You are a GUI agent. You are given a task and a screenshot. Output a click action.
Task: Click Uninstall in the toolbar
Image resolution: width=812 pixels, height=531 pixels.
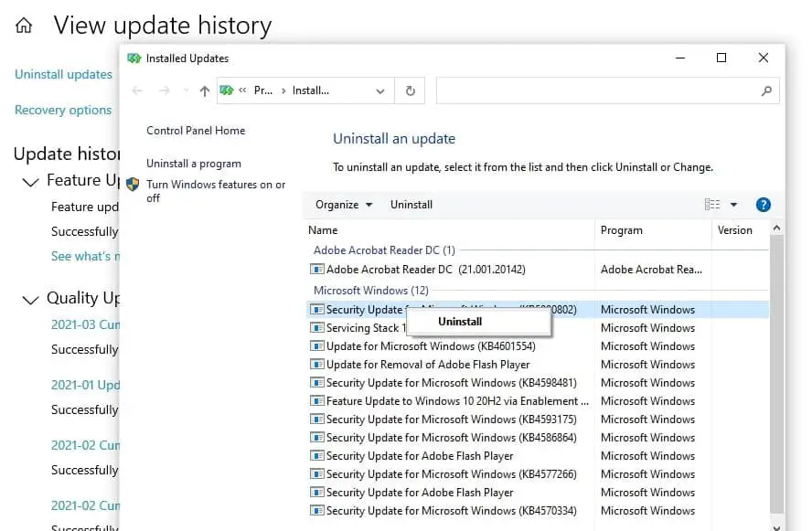click(411, 205)
